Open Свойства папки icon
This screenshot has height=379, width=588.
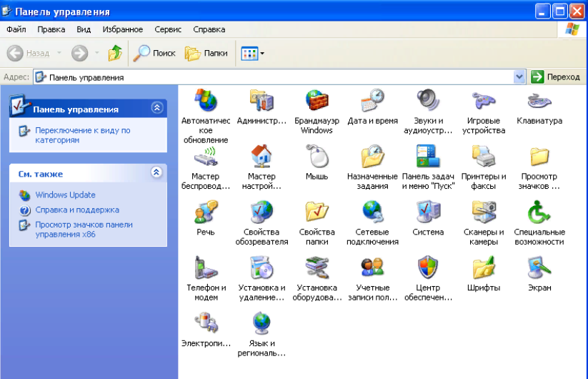pyautogui.click(x=317, y=212)
